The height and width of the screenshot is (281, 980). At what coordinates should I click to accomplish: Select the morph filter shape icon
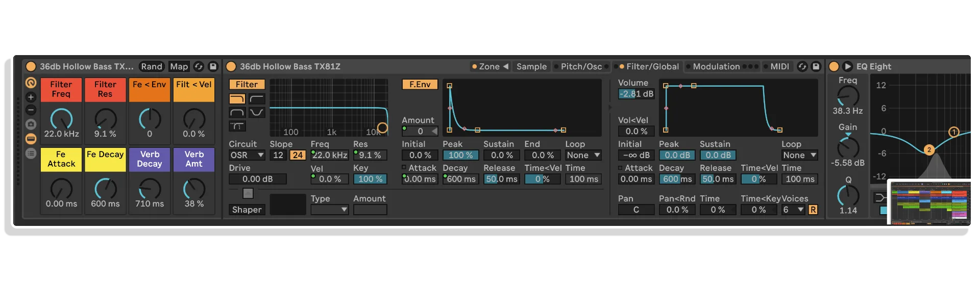(237, 126)
